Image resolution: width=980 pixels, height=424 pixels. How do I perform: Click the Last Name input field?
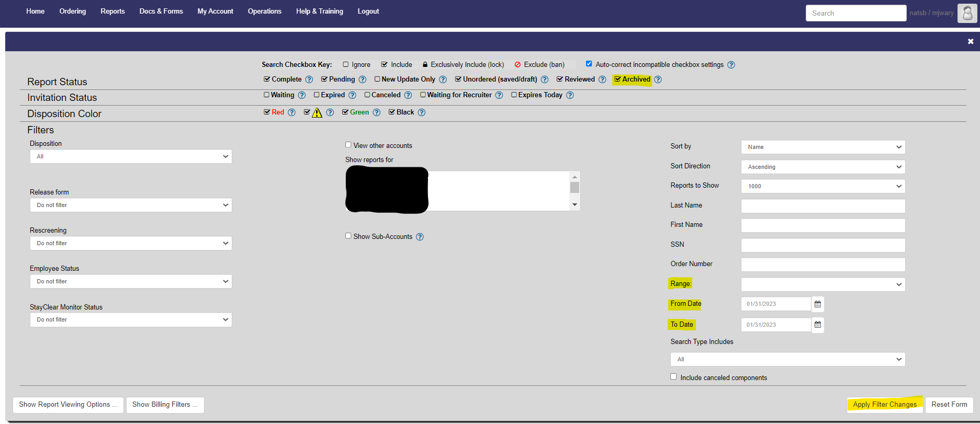823,206
